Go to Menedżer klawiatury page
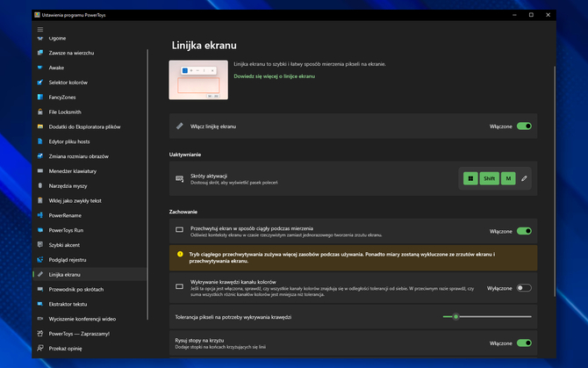Image resolution: width=588 pixels, height=368 pixels. (x=90, y=171)
